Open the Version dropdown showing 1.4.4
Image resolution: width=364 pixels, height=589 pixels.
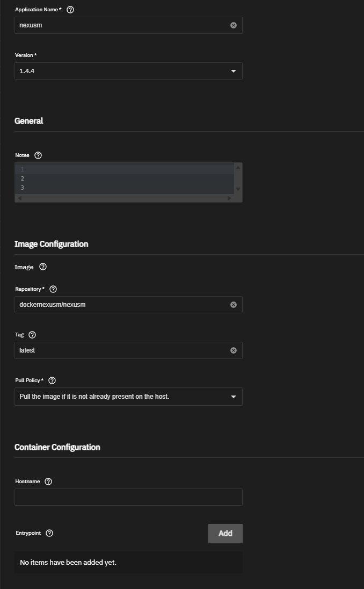click(x=128, y=71)
